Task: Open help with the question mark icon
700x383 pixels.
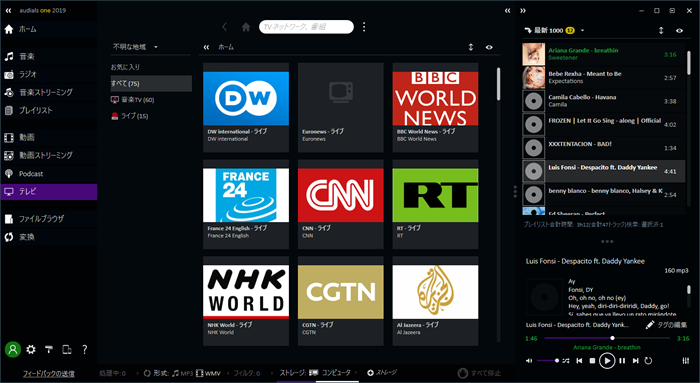Action: (x=84, y=350)
